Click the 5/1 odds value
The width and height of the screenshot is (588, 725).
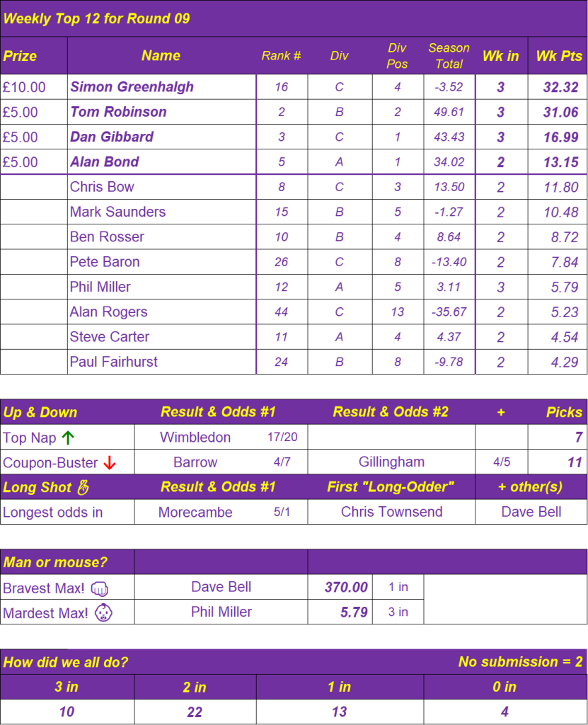tap(282, 512)
